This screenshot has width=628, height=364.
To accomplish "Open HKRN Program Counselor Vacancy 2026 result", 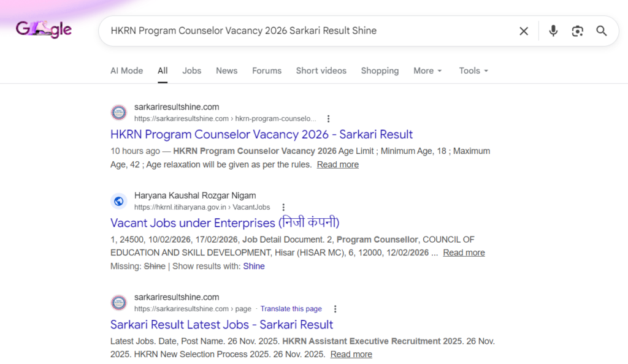I will [261, 134].
